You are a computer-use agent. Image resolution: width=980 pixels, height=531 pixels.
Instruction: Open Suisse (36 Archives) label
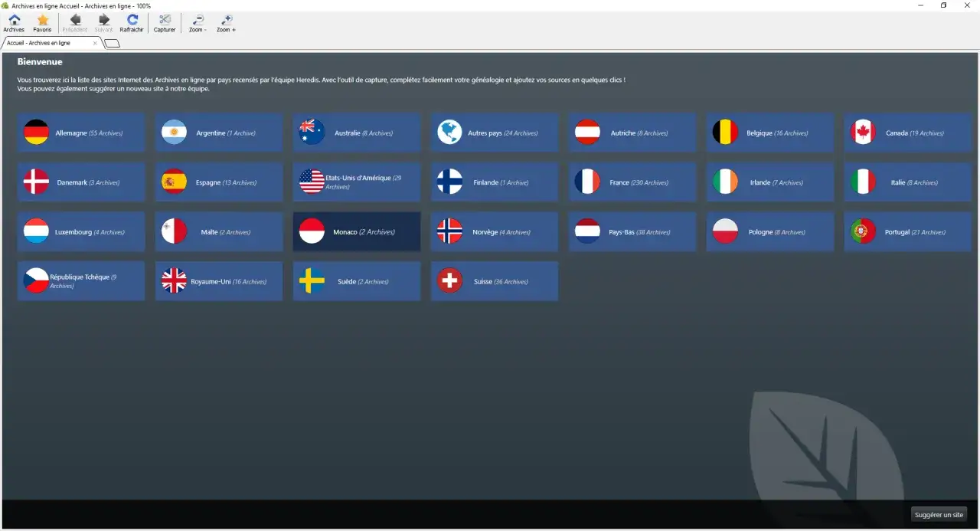[501, 282]
